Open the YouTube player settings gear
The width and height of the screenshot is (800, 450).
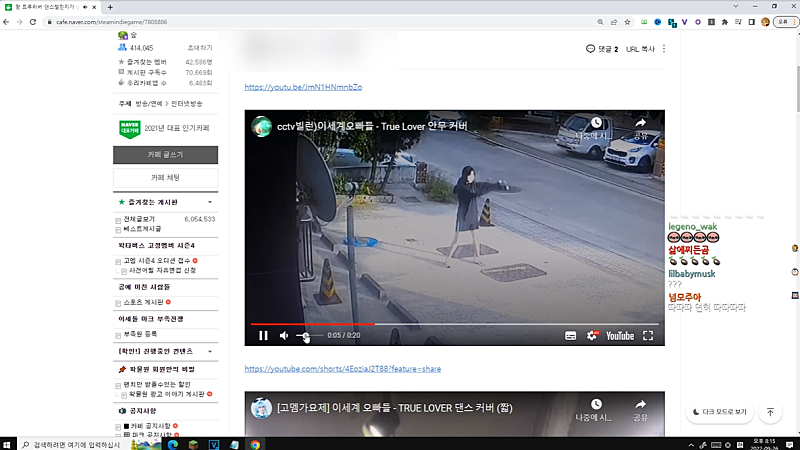point(592,336)
